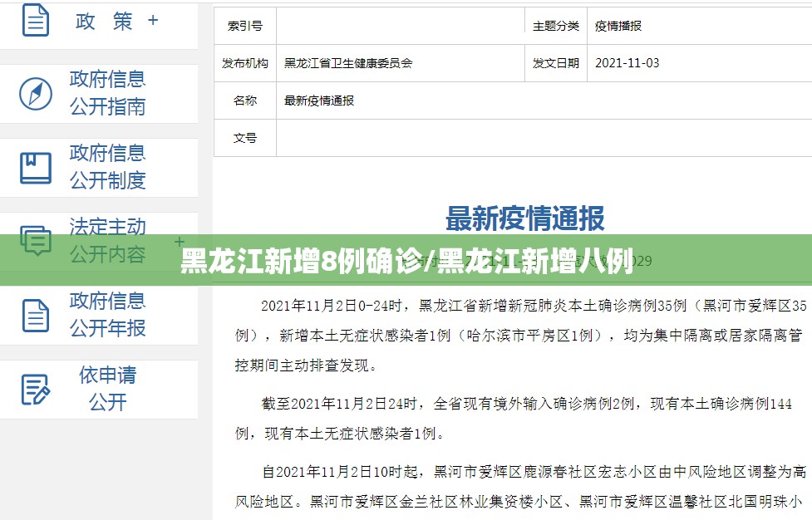Click the 发文日期 label cell
The image size is (812, 520).
556,63
